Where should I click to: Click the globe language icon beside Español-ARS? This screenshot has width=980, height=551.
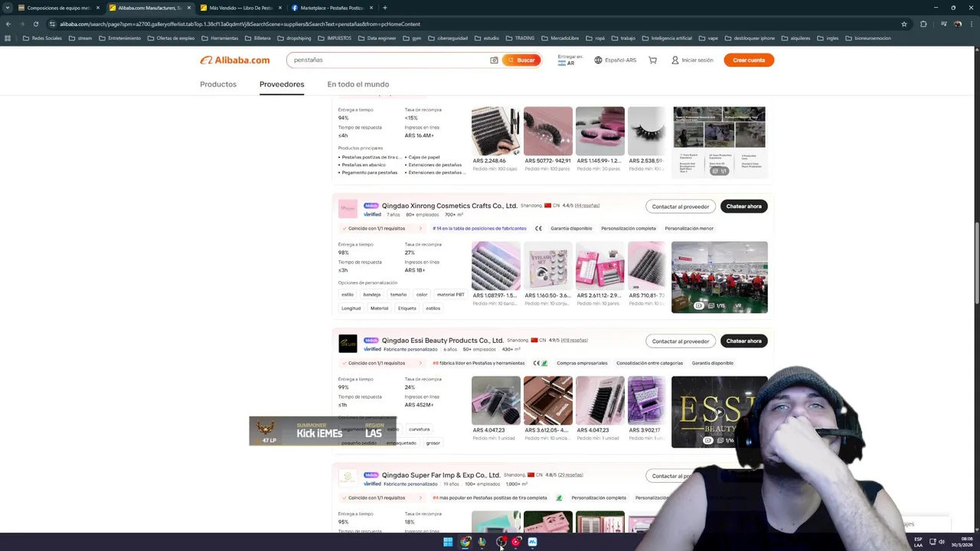tap(598, 60)
